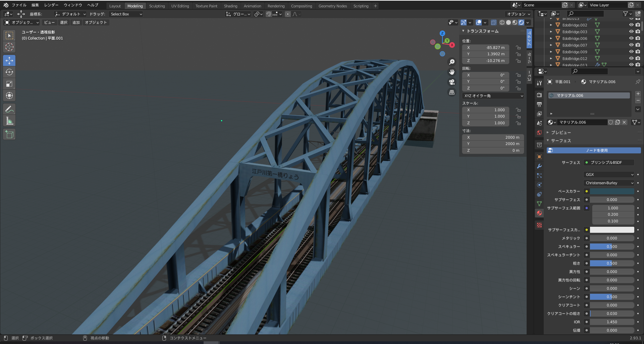Image resolution: width=644 pixels, height=344 pixels.
Task: Click the Add Cube tool icon
Action: point(9,135)
